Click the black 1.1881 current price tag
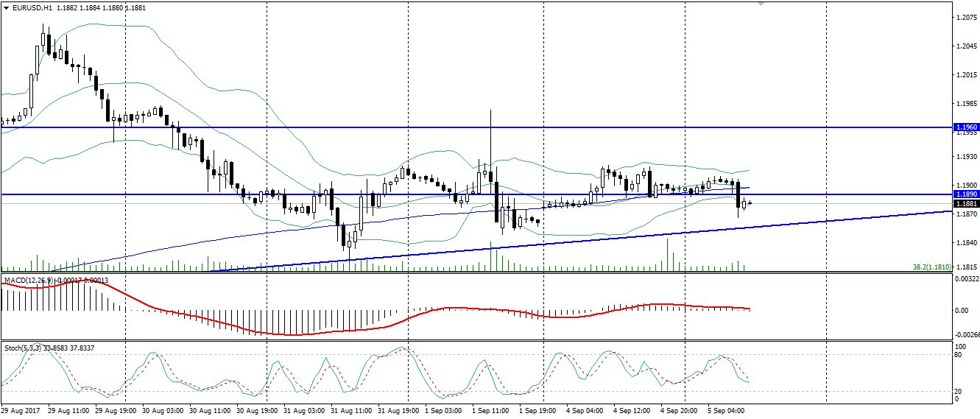This screenshot has width=980, height=419. tap(967, 203)
